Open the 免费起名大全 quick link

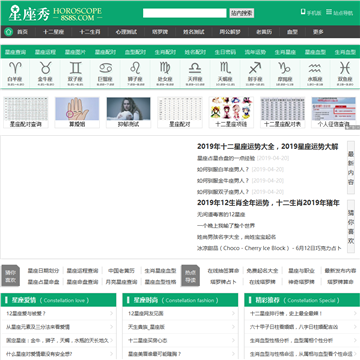point(262,271)
